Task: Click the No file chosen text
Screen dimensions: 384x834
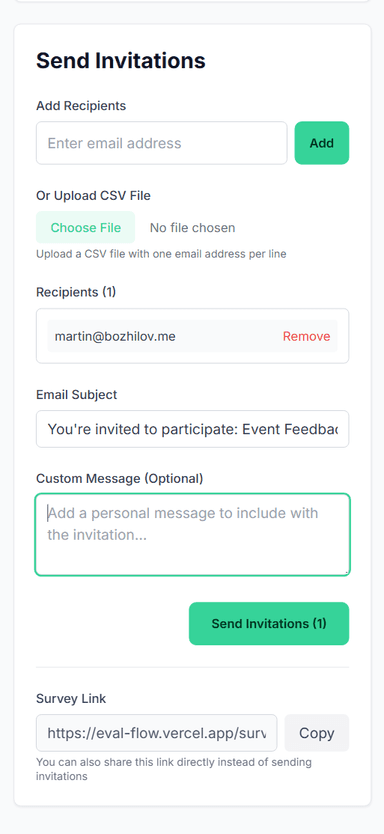Action: tap(193, 228)
